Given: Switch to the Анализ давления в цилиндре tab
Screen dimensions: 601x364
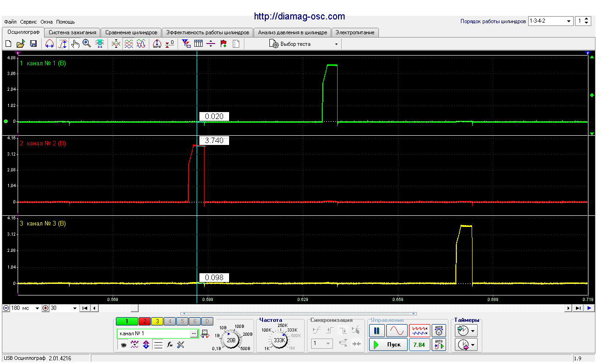Looking at the screenshot, I should 293,32.
